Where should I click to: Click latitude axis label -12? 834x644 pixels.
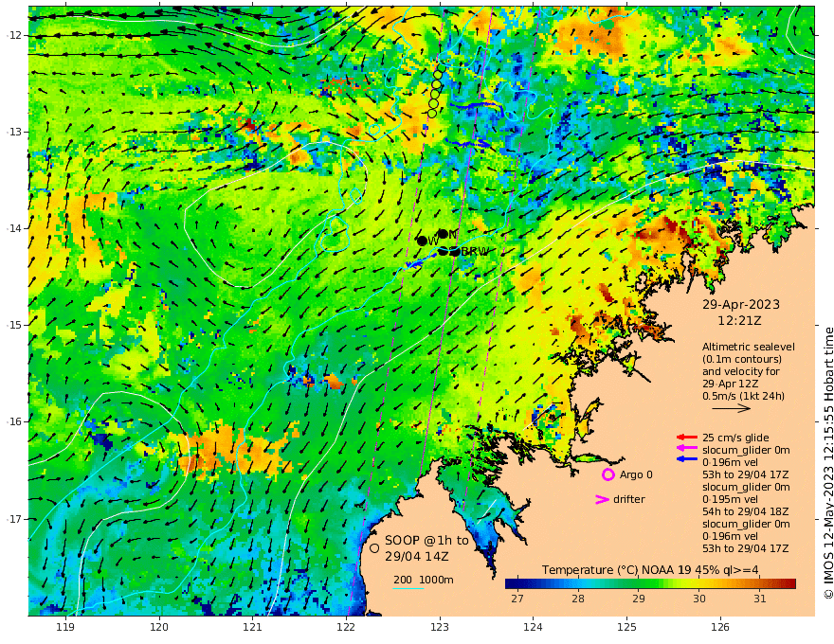[14, 35]
